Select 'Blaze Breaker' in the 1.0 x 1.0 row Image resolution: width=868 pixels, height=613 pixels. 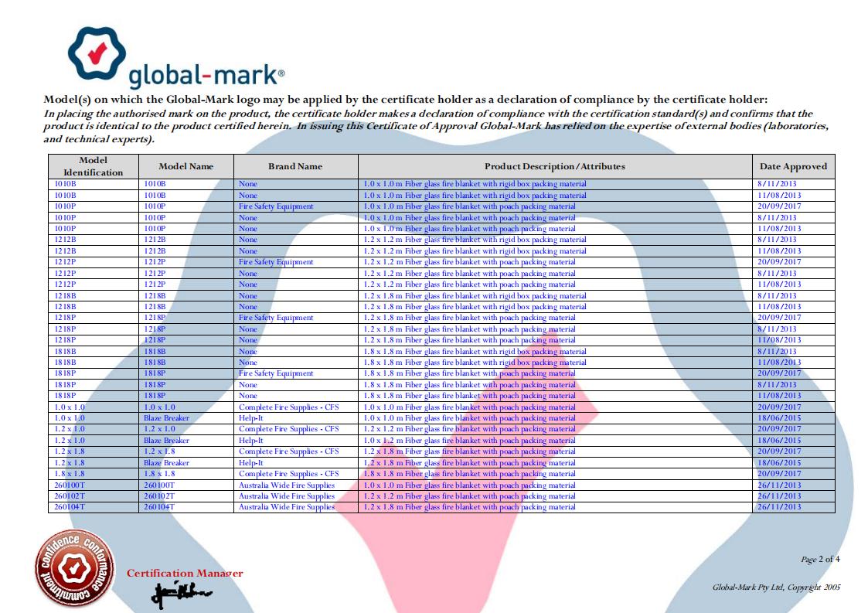coord(167,418)
